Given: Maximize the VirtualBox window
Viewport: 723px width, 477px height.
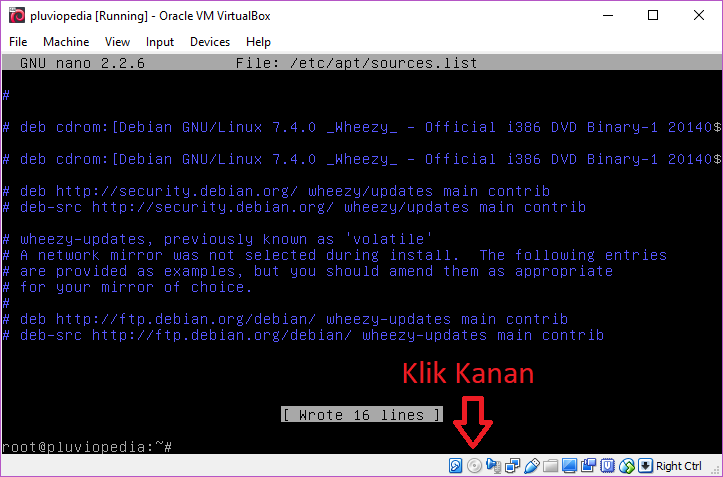Looking at the screenshot, I should 653,15.
